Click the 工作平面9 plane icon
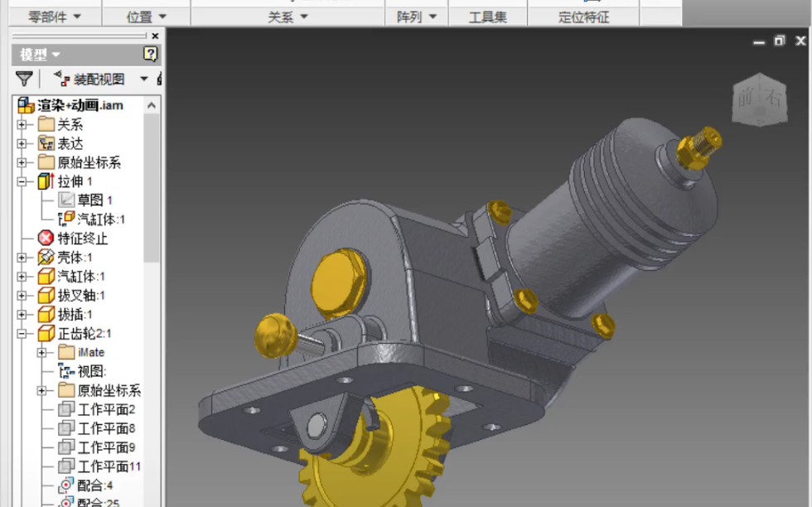Viewport: 812px width, 507px height. click(x=66, y=447)
